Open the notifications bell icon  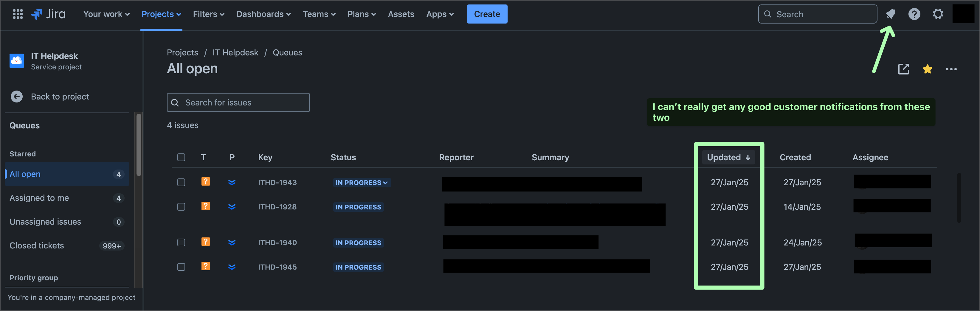tap(890, 14)
